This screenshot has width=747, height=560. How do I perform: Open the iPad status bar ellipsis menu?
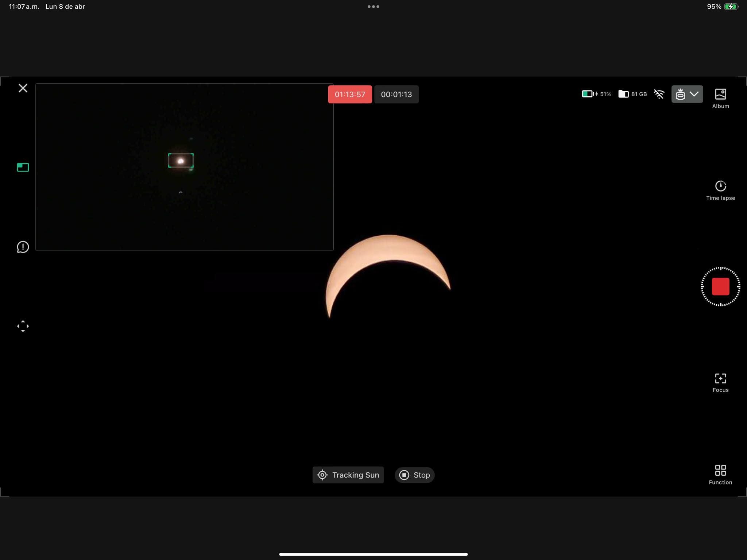373,6
